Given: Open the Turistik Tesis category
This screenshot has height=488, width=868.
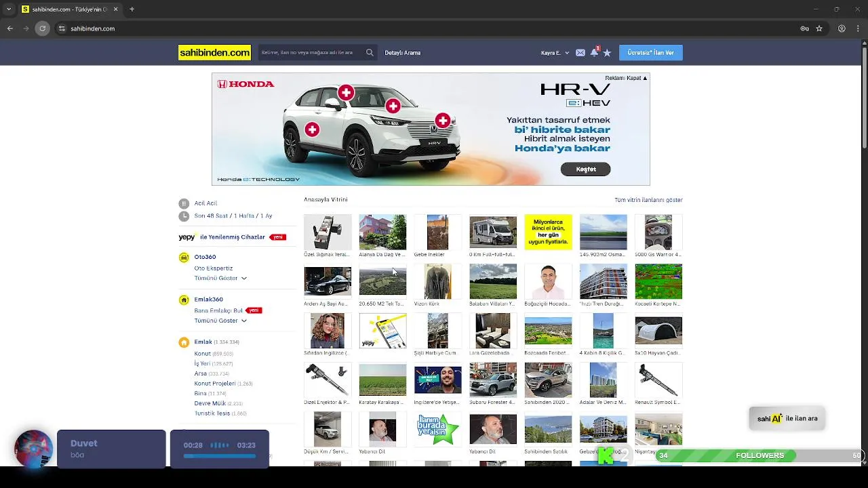Looking at the screenshot, I should [212, 413].
